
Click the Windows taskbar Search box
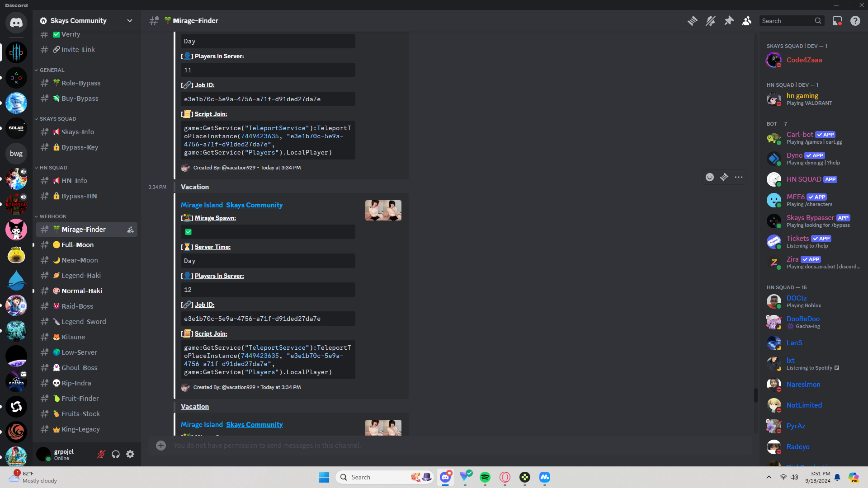[384, 477]
